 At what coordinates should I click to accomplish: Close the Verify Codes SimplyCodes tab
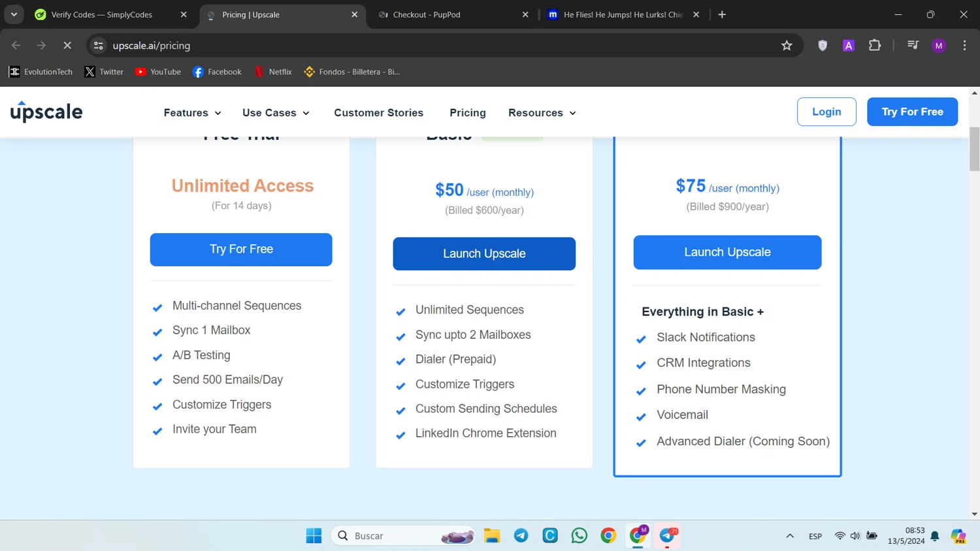tap(184, 14)
